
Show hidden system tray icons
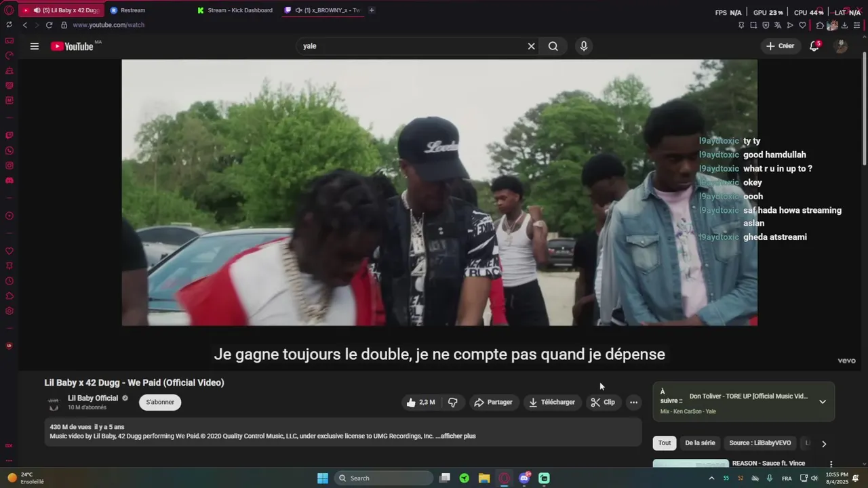coord(711,478)
